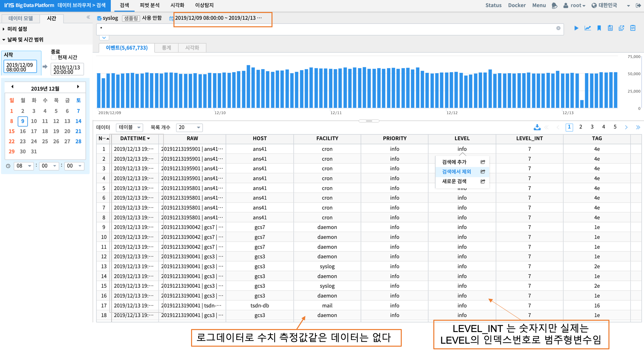Viewport: 644px width, 352px height.
Task: Select the '이벤트(5,667,733)' tab
Action: (127, 48)
